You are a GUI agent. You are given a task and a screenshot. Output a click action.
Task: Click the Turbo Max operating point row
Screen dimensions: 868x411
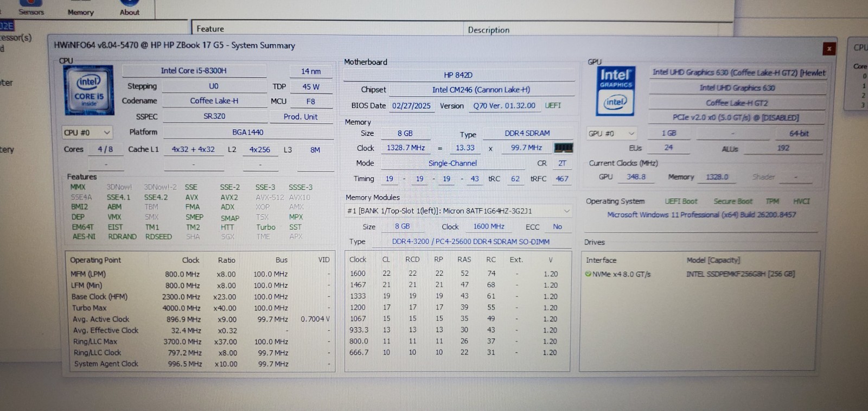(200, 308)
